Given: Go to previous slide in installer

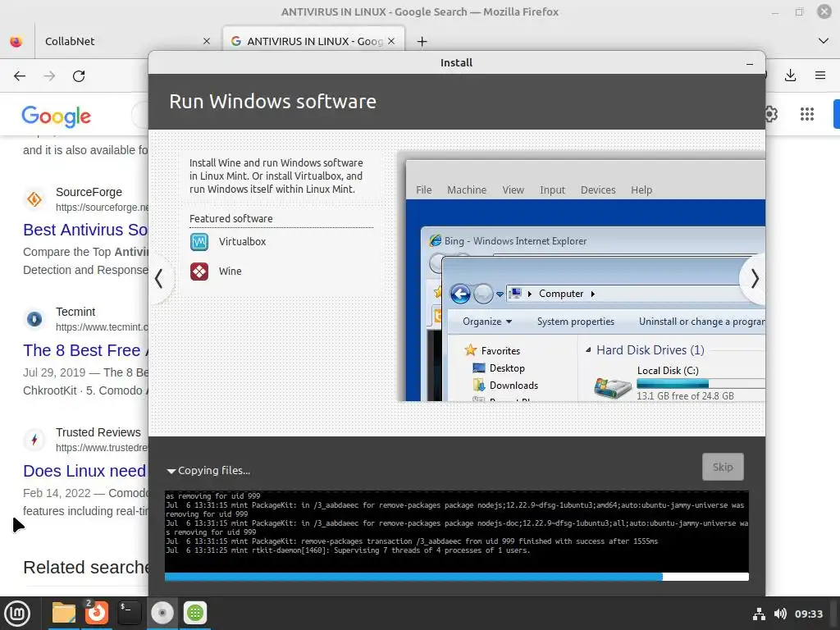Looking at the screenshot, I should coord(159,279).
